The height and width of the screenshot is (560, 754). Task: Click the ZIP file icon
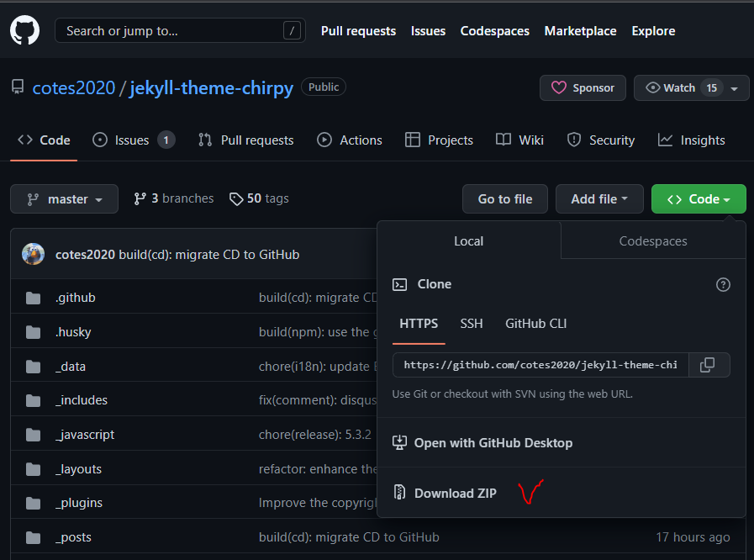coord(399,492)
